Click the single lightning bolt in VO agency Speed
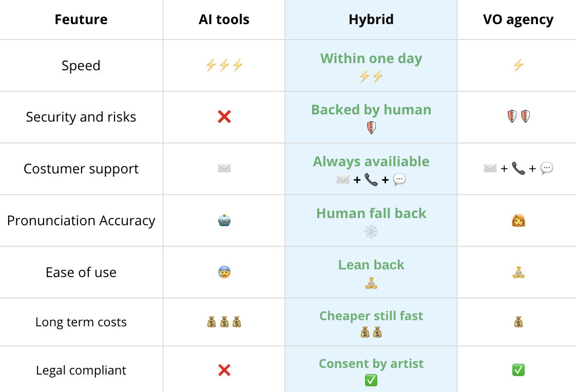Viewport: 576px width, 392px height. point(519,65)
